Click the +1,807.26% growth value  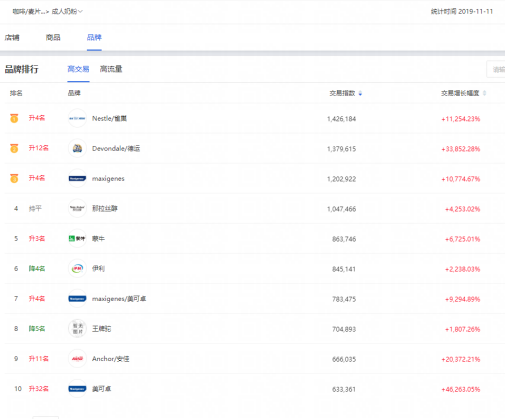[x=463, y=329]
